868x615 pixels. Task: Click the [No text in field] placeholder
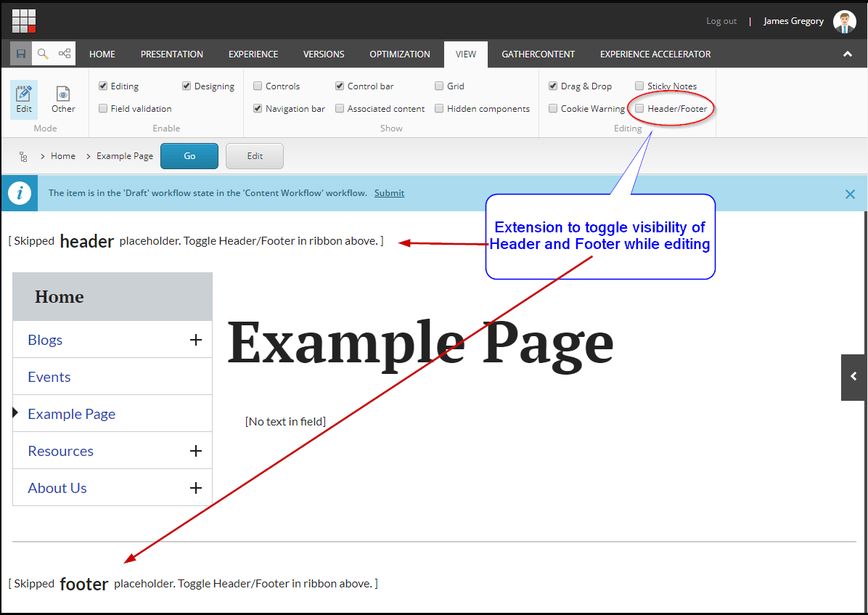click(x=286, y=422)
